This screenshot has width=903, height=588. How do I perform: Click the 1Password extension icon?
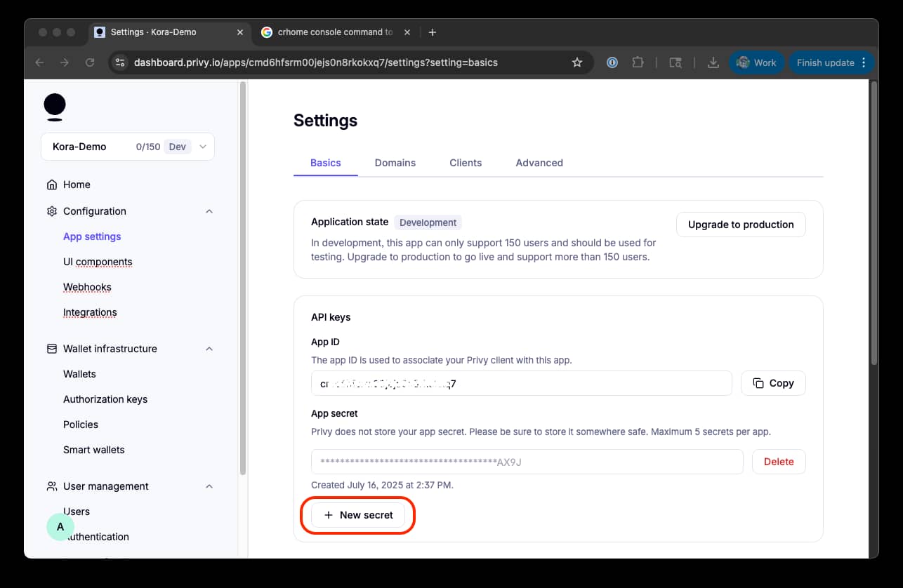tap(612, 62)
